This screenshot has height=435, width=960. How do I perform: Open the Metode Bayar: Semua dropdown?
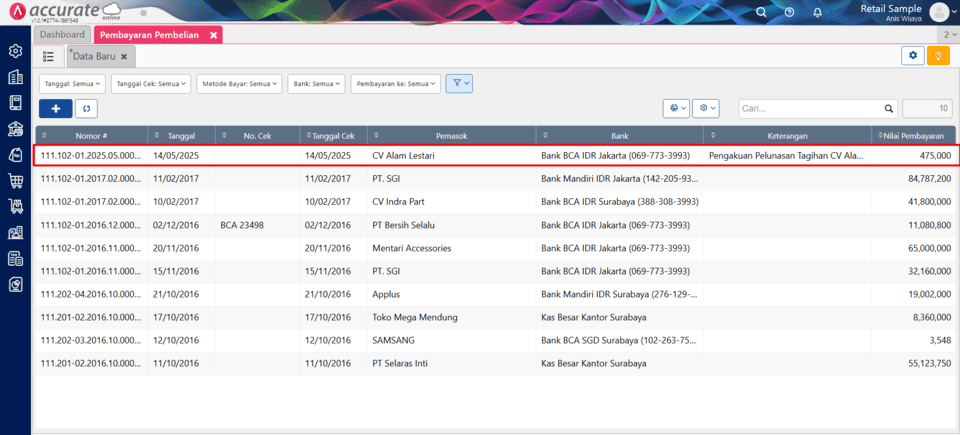coord(239,83)
